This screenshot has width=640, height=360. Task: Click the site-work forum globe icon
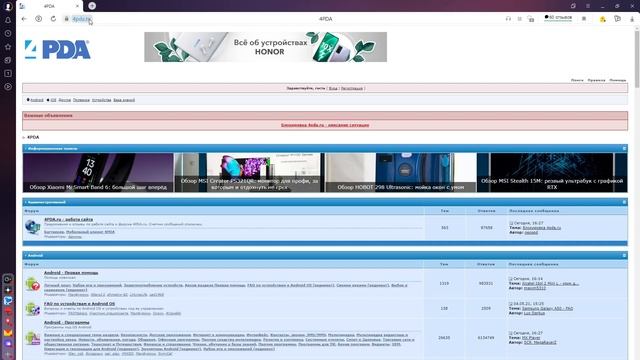(32, 227)
